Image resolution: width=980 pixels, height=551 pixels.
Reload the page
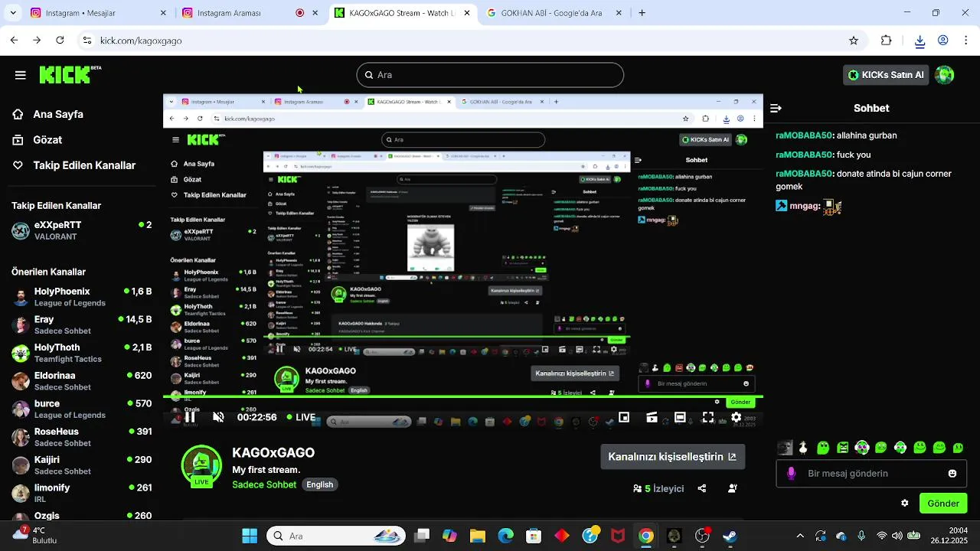pos(60,41)
